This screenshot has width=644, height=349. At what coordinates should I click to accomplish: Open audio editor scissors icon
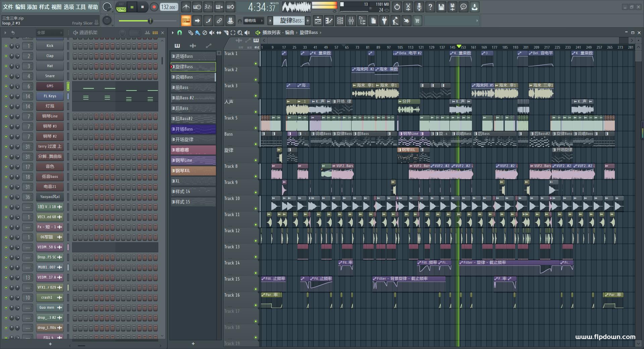(408, 7)
